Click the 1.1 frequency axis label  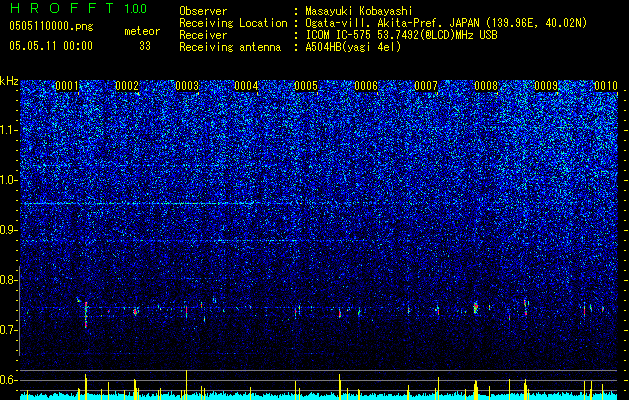pyautogui.click(x=9, y=131)
